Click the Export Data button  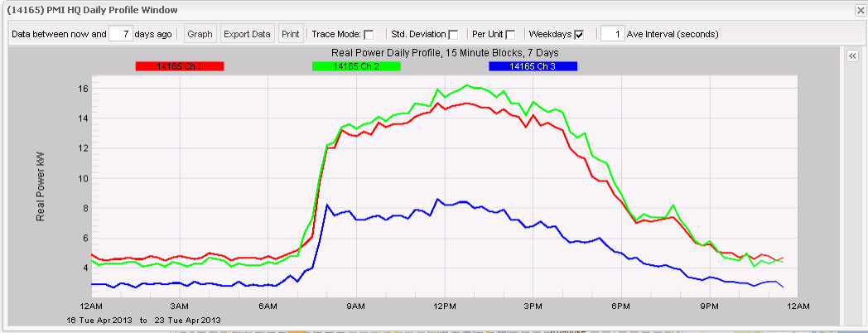(247, 34)
